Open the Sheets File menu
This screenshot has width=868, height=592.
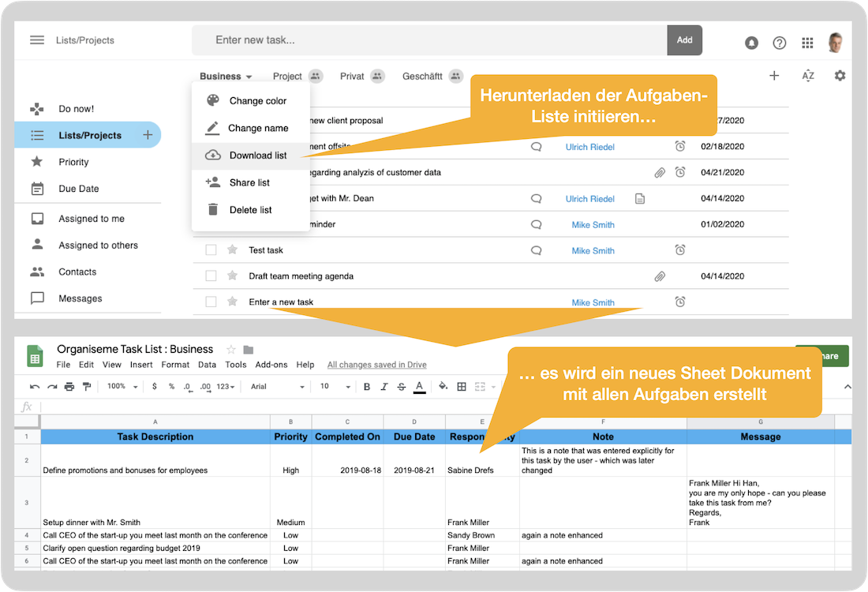point(63,365)
